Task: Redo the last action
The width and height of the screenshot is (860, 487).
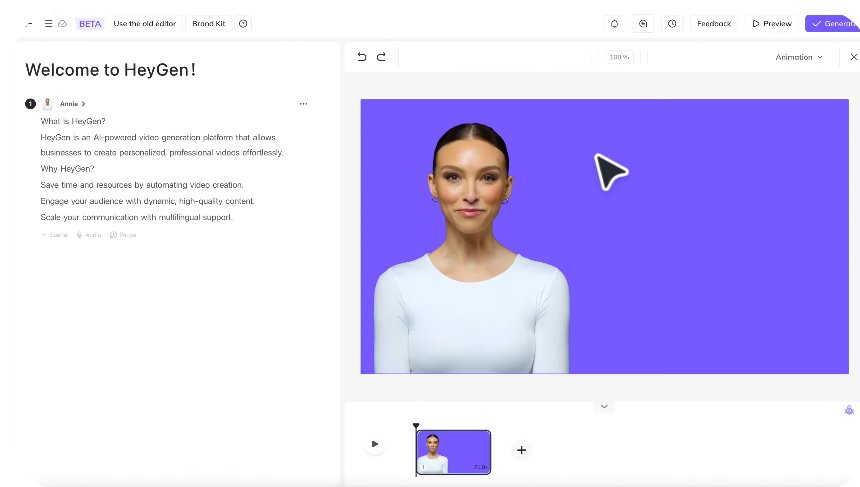Action: pyautogui.click(x=381, y=56)
